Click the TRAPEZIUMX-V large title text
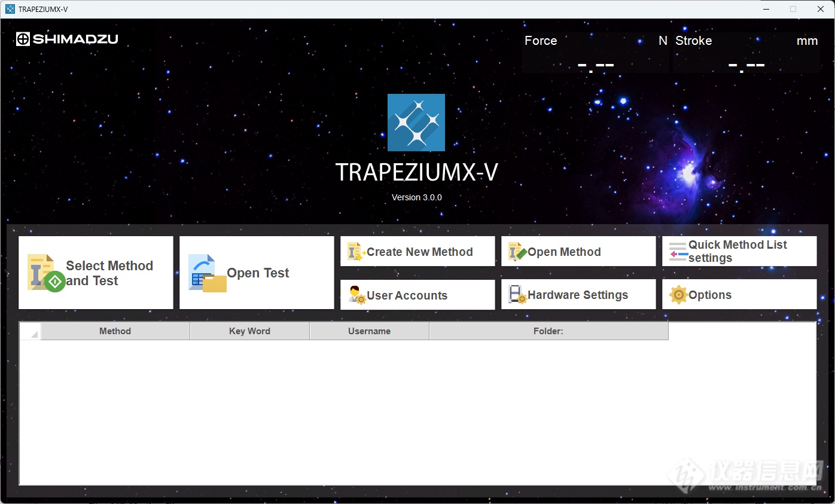Viewport: 835px width, 504px height. (417, 172)
